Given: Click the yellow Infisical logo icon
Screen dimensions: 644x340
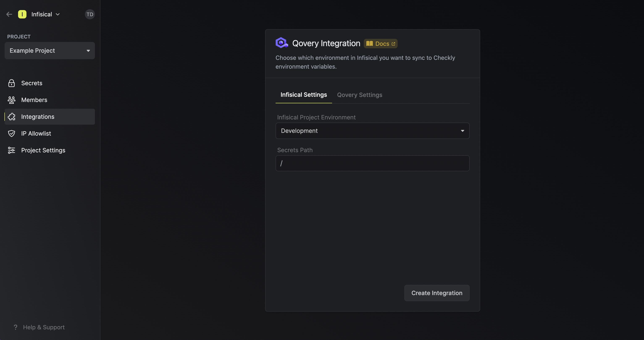Looking at the screenshot, I should (x=22, y=14).
